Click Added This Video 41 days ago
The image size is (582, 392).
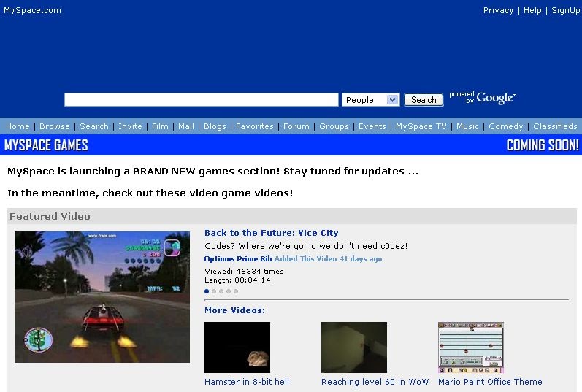[328, 258]
